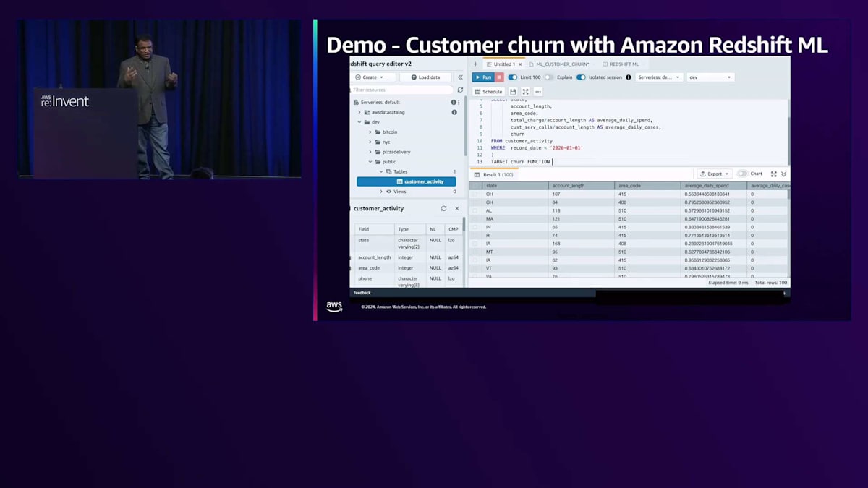Screen dimensions: 868x488
Task: Close the Untitled 1 tab
Action: click(520, 64)
